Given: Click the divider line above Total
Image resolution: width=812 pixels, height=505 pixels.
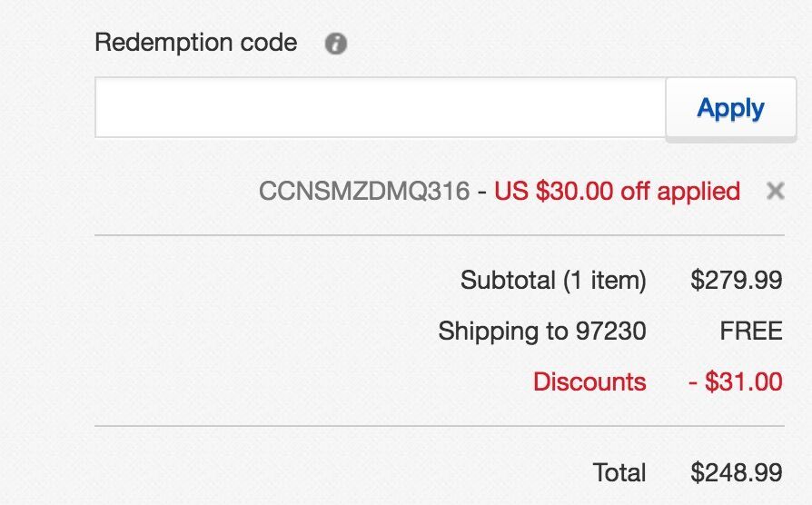Looking at the screenshot, I should tap(439, 426).
